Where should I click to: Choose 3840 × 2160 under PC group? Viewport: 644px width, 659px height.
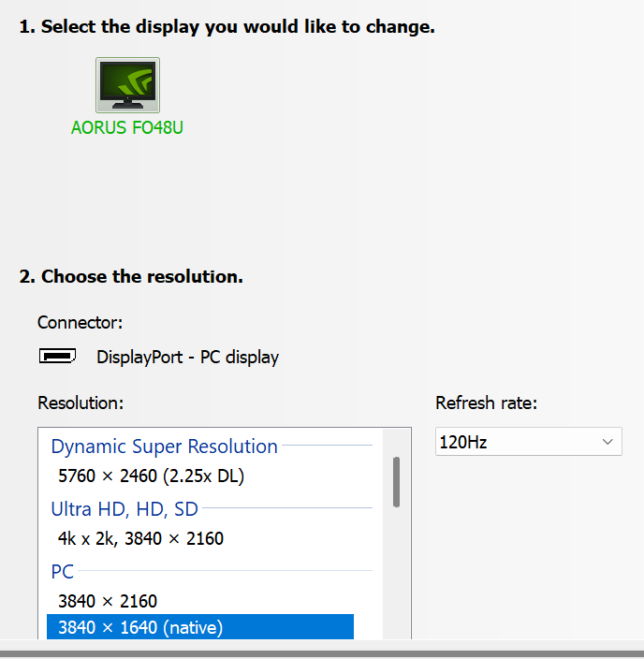click(x=108, y=601)
